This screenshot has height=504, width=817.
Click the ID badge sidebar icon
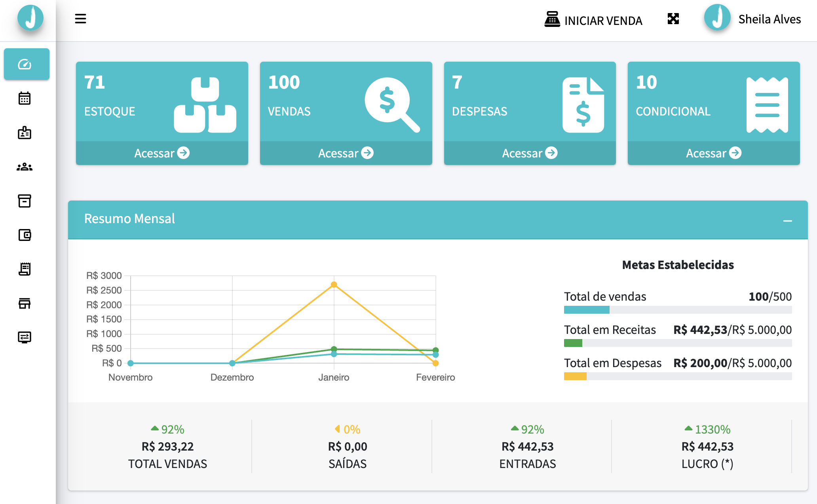25,133
